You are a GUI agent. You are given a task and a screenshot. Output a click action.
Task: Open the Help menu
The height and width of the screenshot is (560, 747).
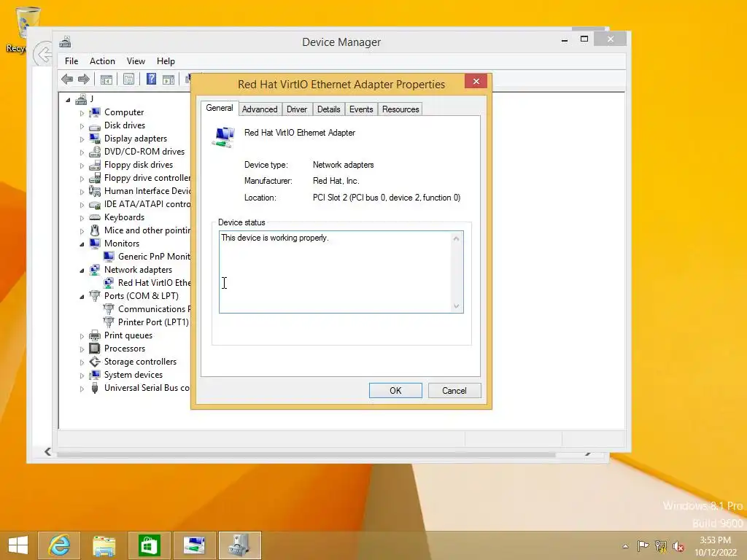coord(166,61)
